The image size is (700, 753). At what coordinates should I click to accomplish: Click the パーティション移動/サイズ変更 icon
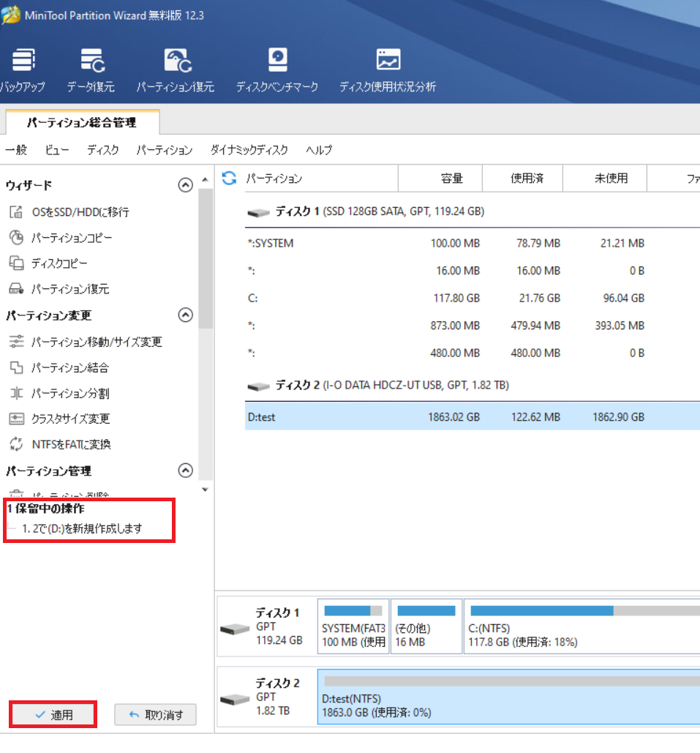[x=16, y=342]
